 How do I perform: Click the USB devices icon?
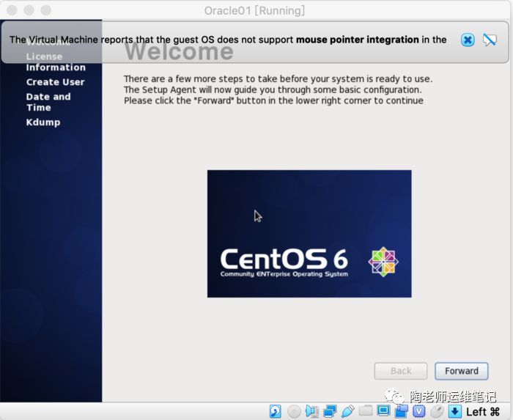pos(347,411)
